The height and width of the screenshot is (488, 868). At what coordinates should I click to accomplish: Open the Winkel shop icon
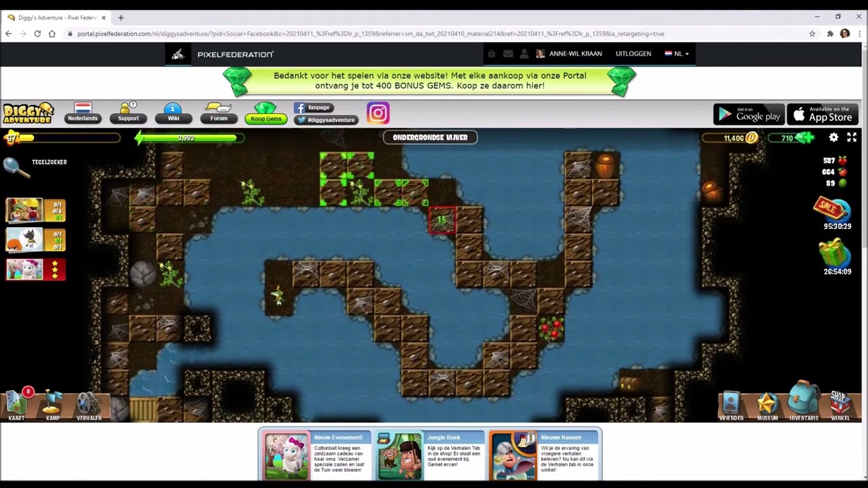pos(840,405)
